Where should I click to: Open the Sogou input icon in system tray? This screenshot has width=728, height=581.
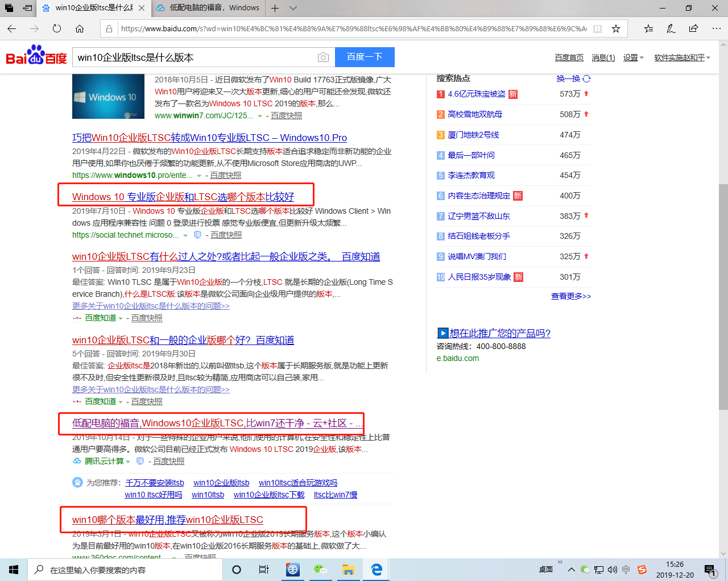coord(642,570)
